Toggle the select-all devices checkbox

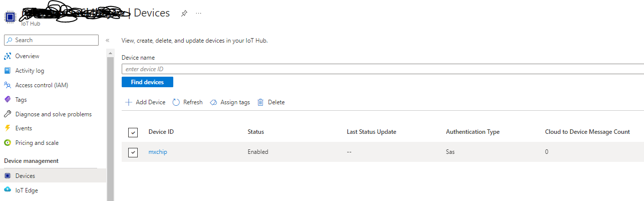pyautogui.click(x=133, y=132)
